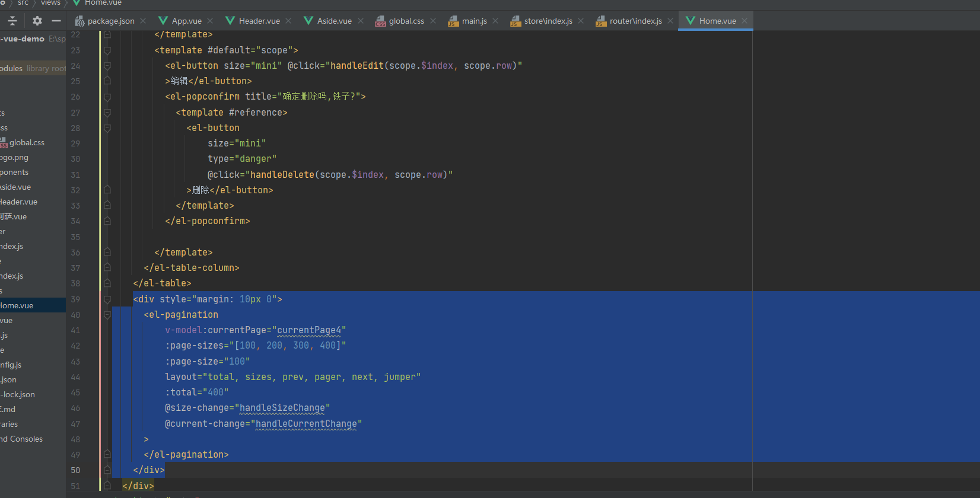Image resolution: width=980 pixels, height=498 pixels.
Task: Switch to the global.css tab
Action: (x=406, y=21)
